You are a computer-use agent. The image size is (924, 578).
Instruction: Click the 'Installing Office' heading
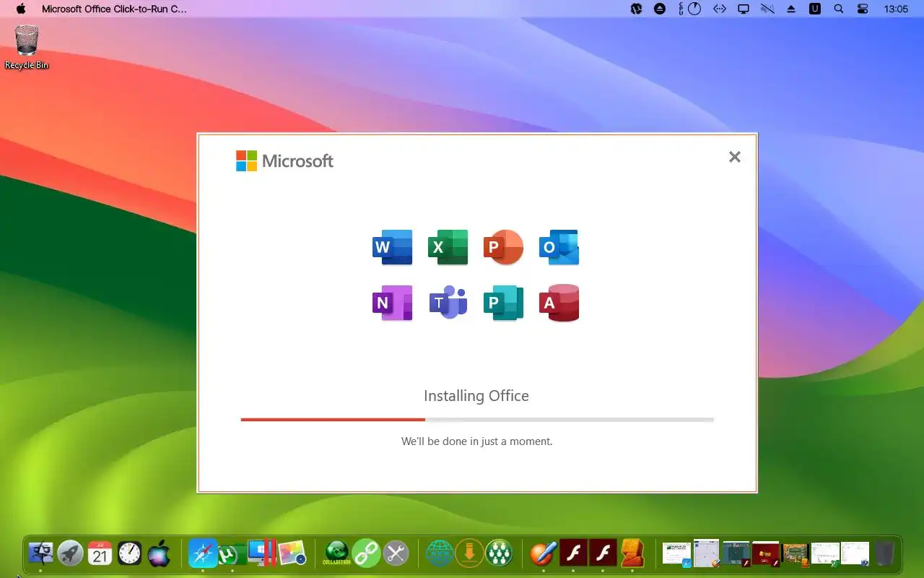click(x=476, y=396)
